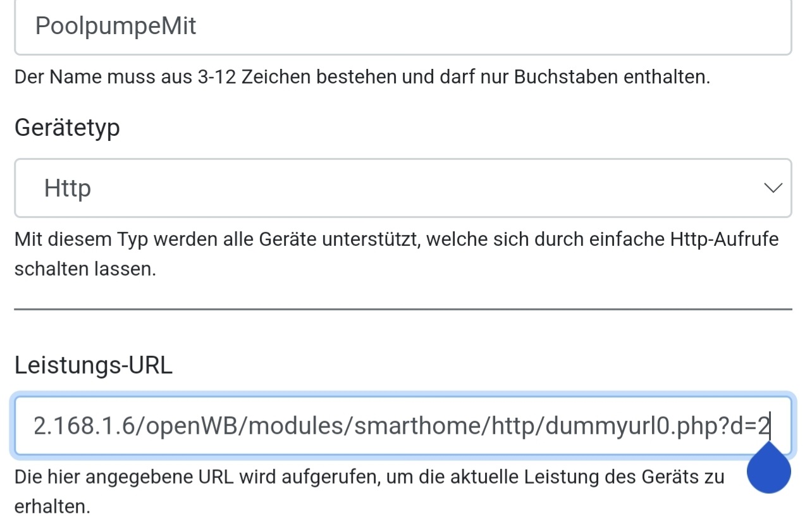The width and height of the screenshot is (812, 519).
Task: Click the ?d=2 parameter at URL end
Action: pos(745,426)
